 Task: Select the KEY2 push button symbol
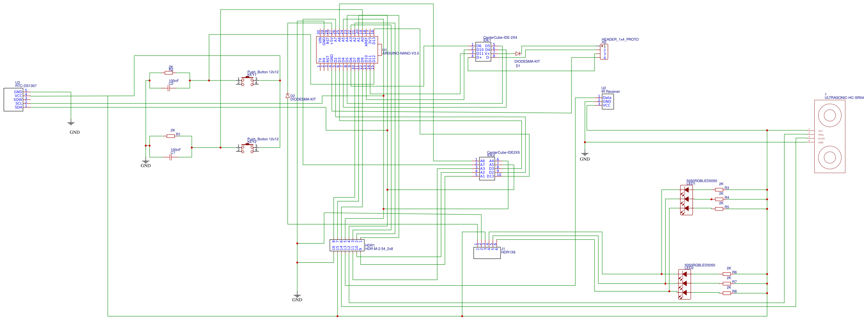tap(247, 148)
